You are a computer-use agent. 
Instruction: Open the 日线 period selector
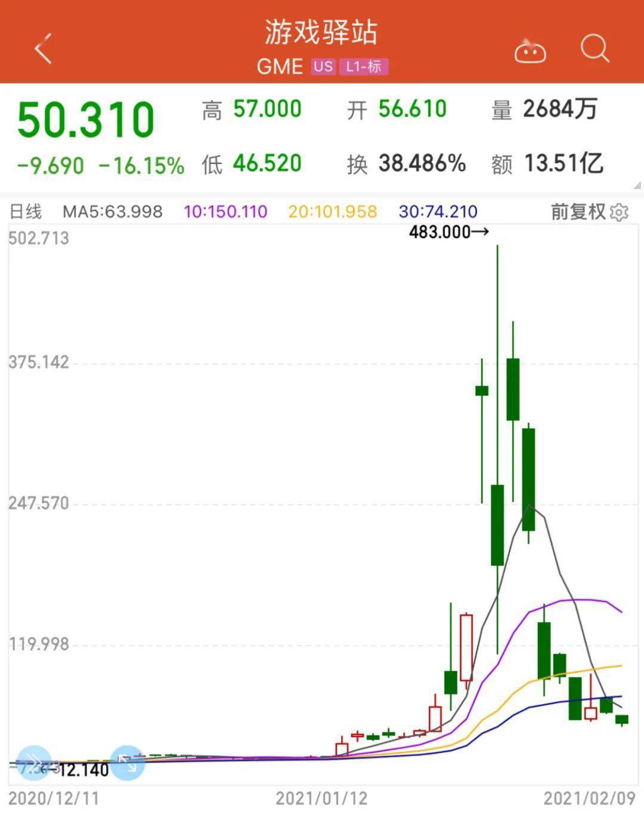coord(26,212)
